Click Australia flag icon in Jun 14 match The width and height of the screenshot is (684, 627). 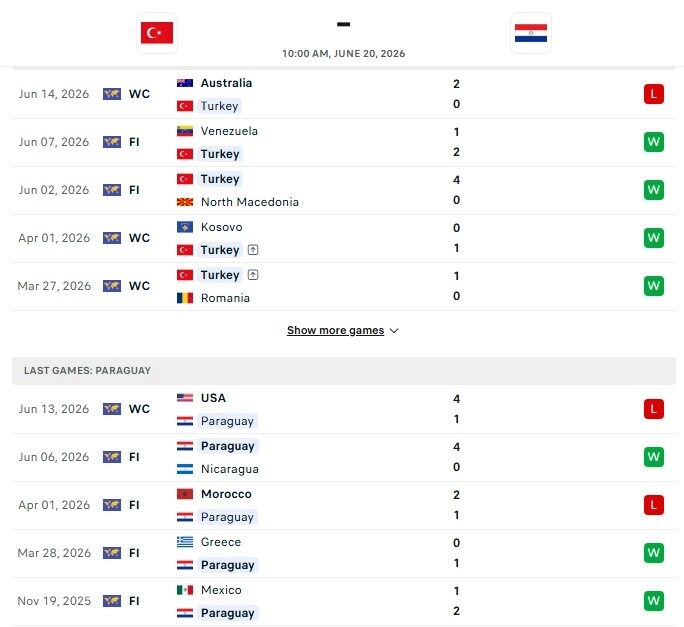click(x=185, y=83)
